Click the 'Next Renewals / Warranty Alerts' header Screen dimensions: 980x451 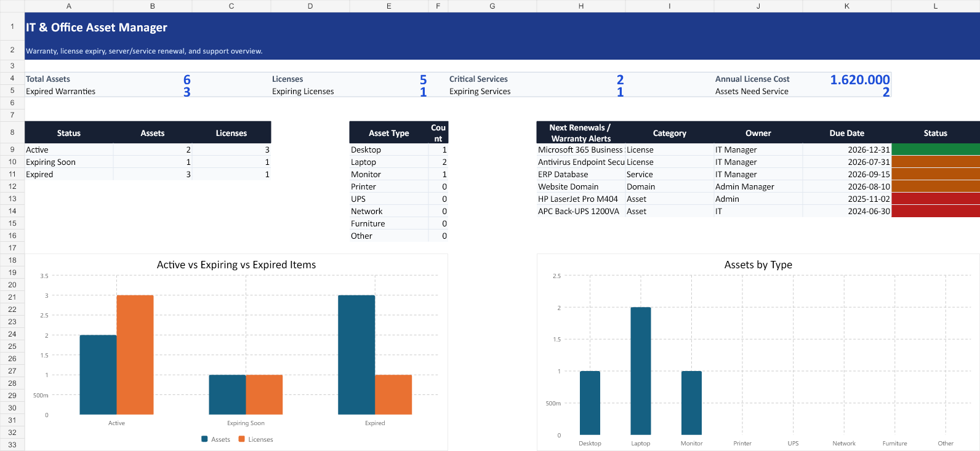coord(580,133)
